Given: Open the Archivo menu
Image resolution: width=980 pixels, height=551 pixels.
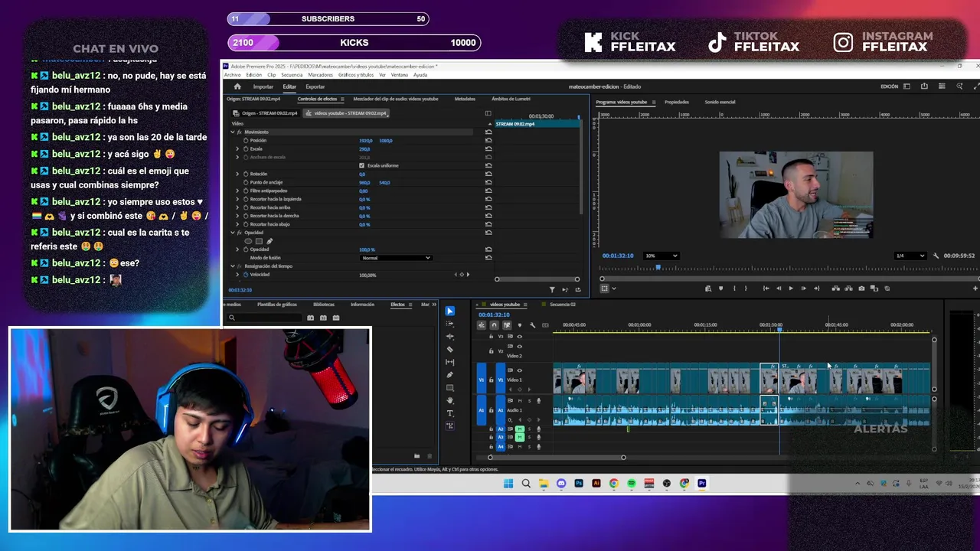Looking at the screenshot, I should 232,75.
